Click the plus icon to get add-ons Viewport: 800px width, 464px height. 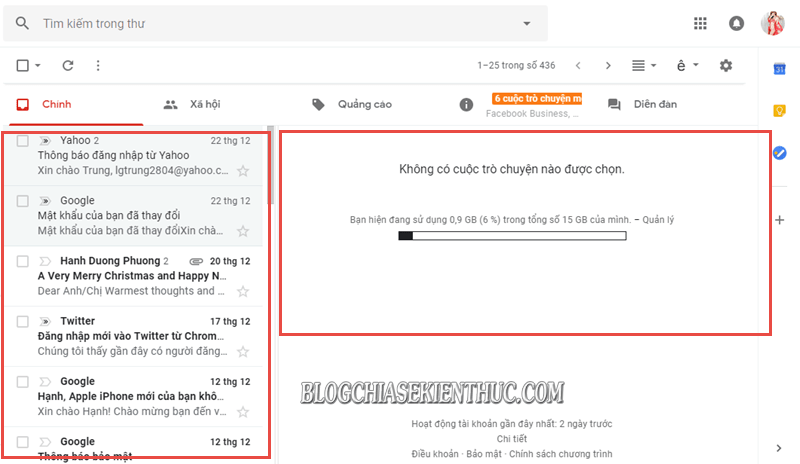tap(779, 220)
